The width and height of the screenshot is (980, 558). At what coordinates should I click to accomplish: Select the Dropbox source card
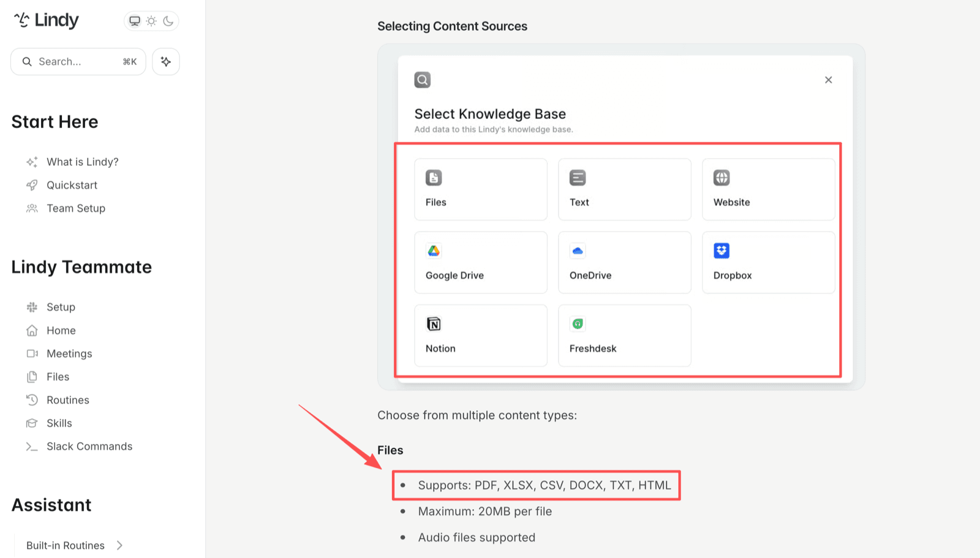click(769, 262)
